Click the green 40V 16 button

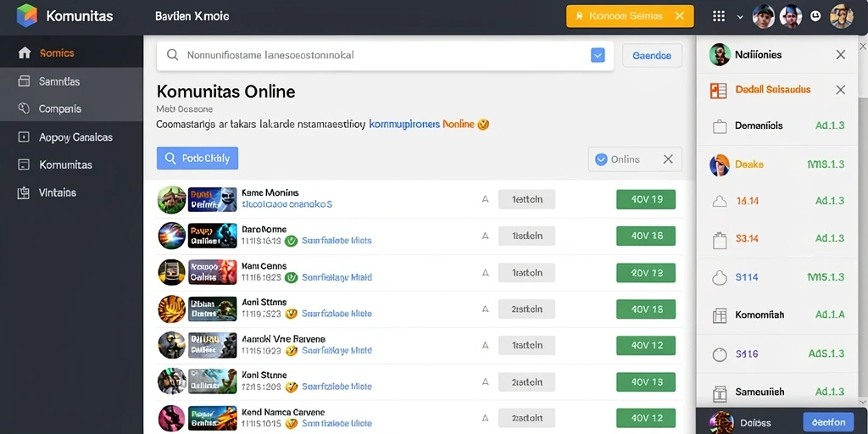click(x=646, y=236)
